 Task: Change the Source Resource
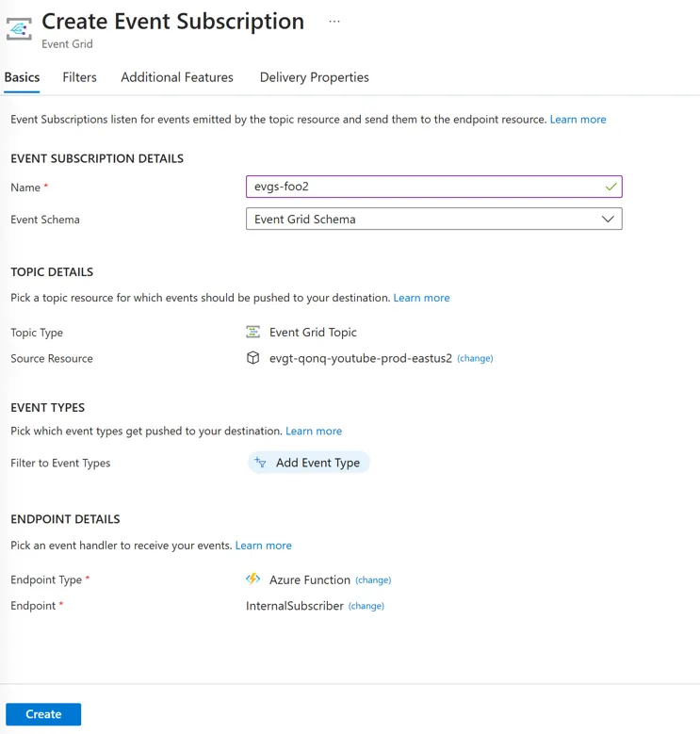(x=475, y=359)
